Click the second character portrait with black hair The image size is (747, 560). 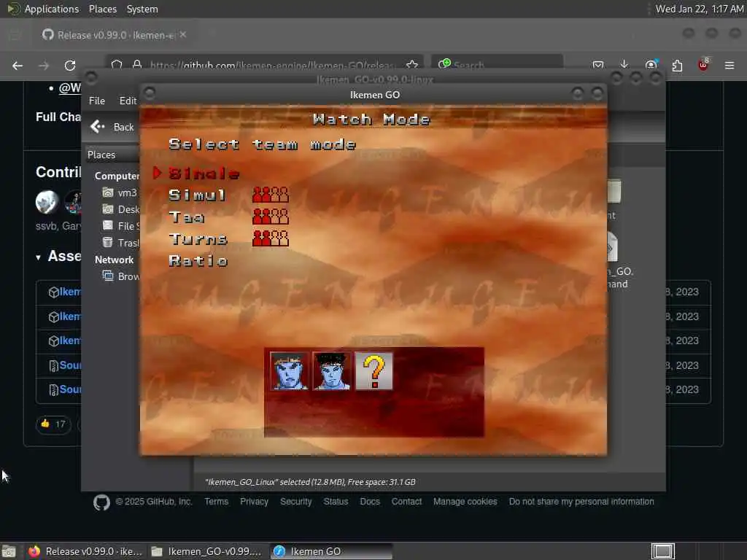(x=332, y=371)
